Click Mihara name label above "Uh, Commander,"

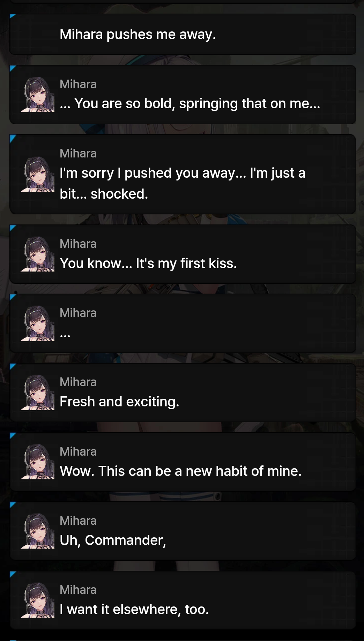click(78, 521)
